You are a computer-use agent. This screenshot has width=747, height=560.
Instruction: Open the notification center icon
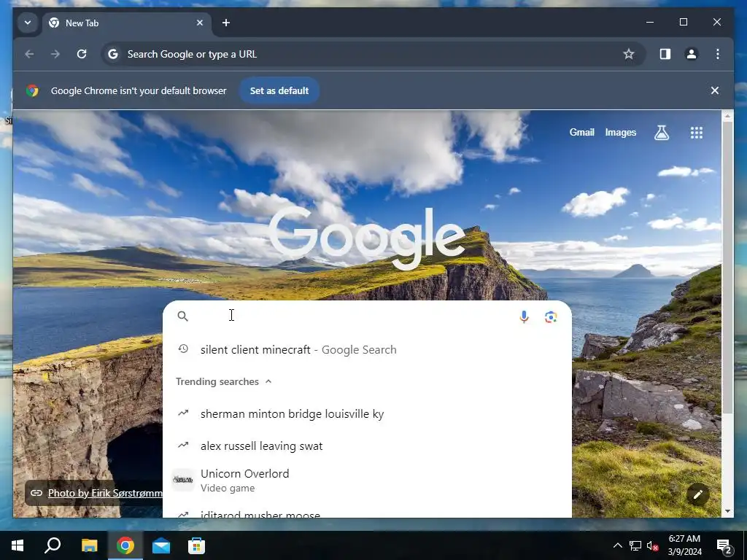tap(724, 545)
